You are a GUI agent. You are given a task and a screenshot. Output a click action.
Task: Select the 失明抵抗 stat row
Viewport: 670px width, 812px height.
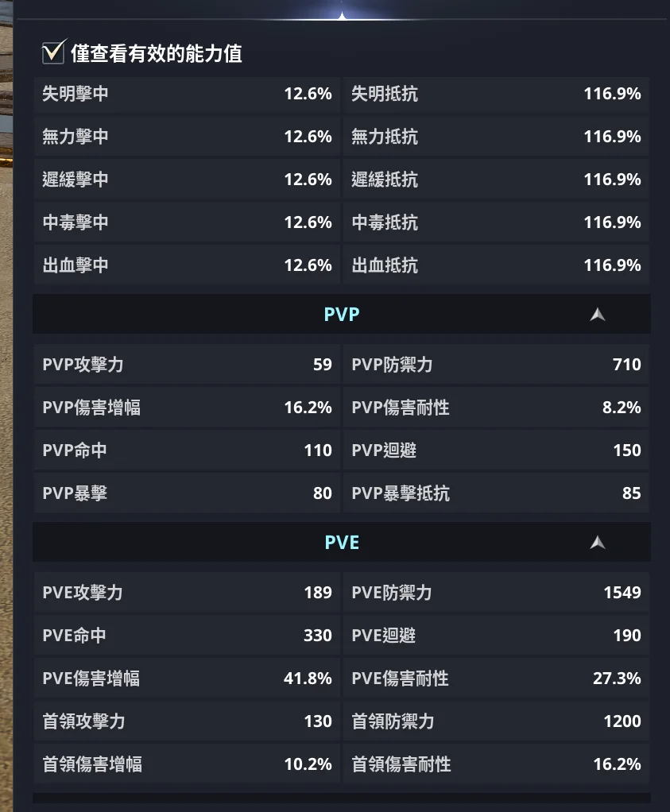[496, 94]
